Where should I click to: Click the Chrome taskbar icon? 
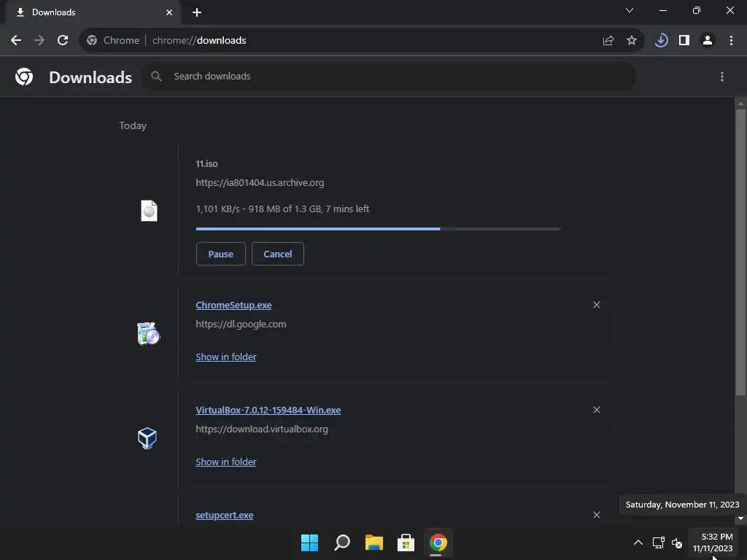pos(438,542)
